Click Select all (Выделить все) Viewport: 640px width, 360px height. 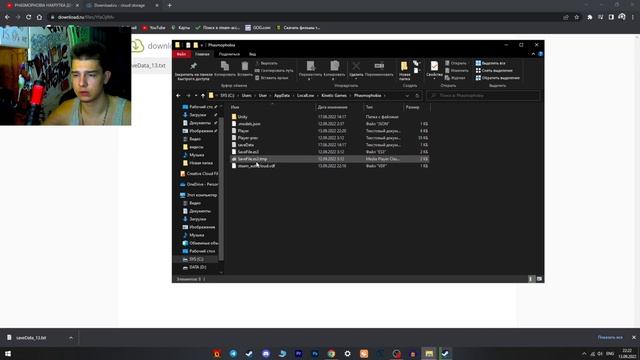490,63
